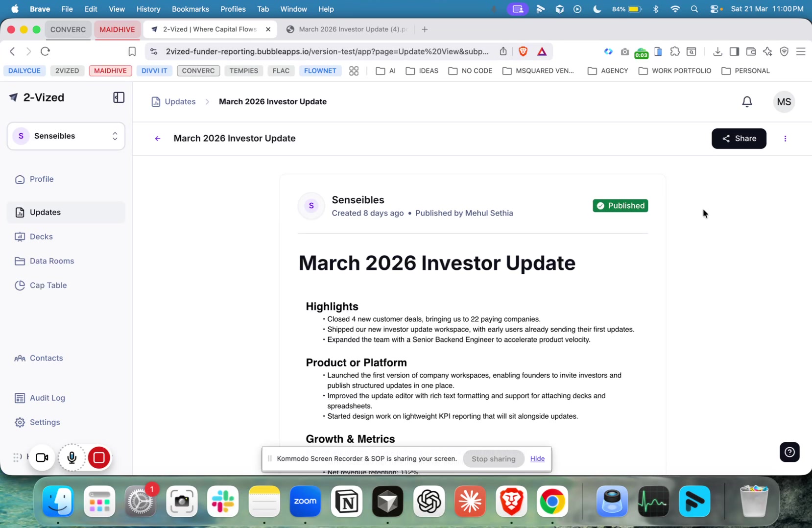Open the AI bookmarks folder
Screen dimensions: 812x528
386,71
